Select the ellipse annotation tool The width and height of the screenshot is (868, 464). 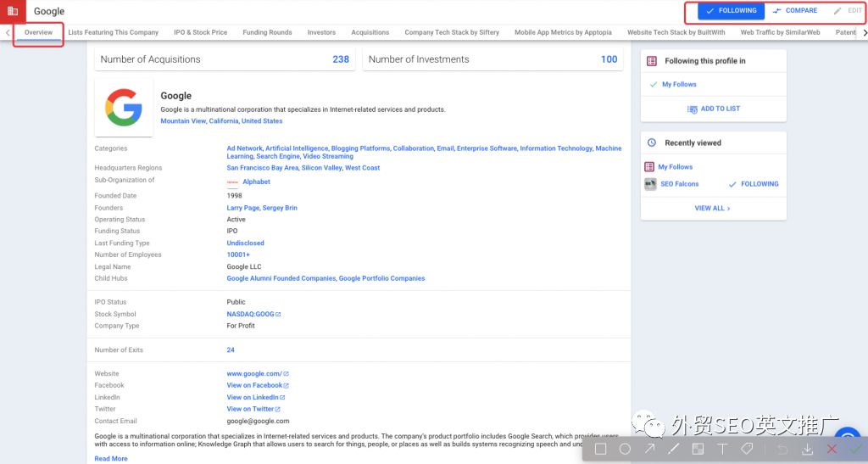(625, 449)
